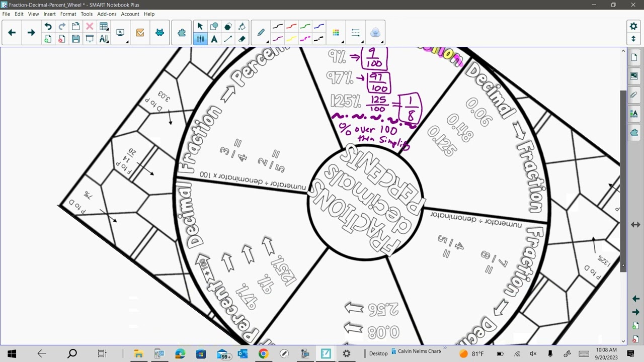Screen dimensions: 644x362
Task: Open Google Chrome from the taskbar
Action: coord(263,353)
